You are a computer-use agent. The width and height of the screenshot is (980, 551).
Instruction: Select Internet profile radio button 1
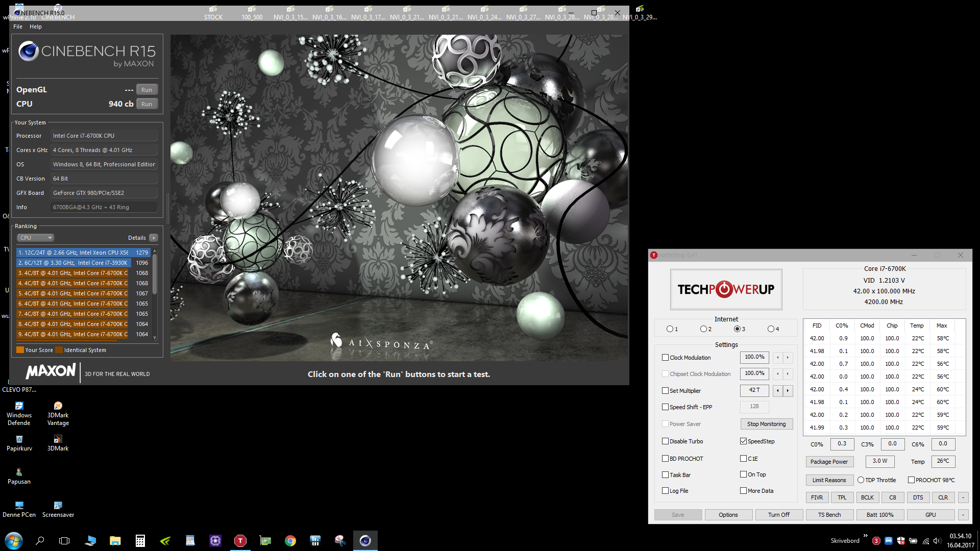[x=670, y=329]
